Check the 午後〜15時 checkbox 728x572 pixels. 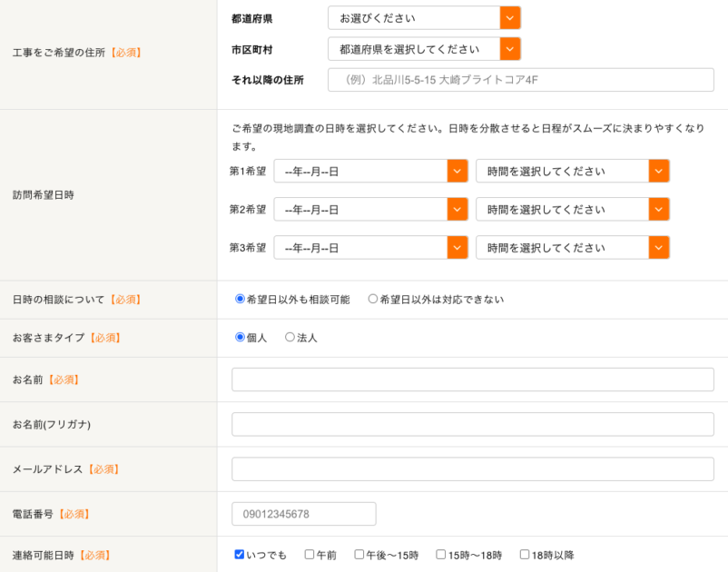coord(360,555)
